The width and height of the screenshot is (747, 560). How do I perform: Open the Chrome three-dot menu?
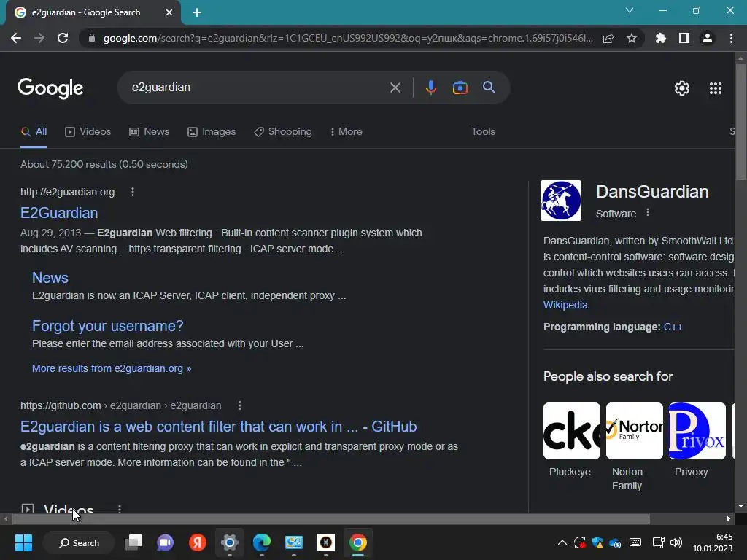pyautogui.click(x=731, y=38)
